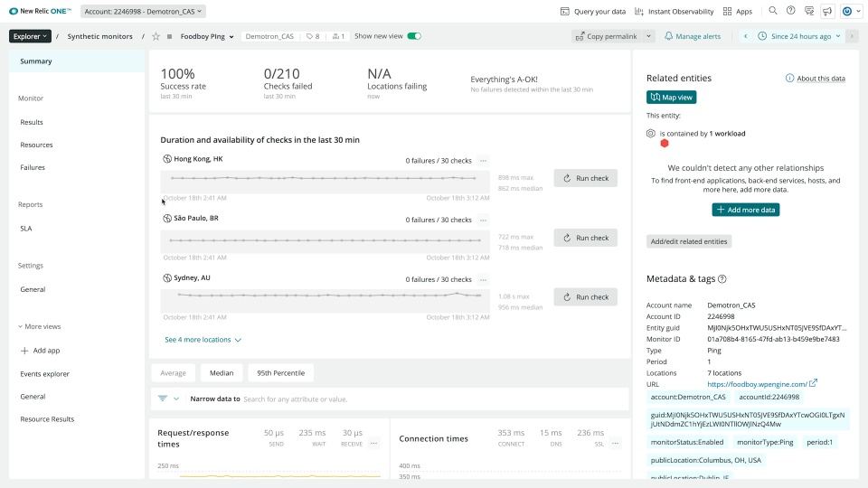868x488 pixels.
Task: Click Add more data button
Action: (746, 210)
